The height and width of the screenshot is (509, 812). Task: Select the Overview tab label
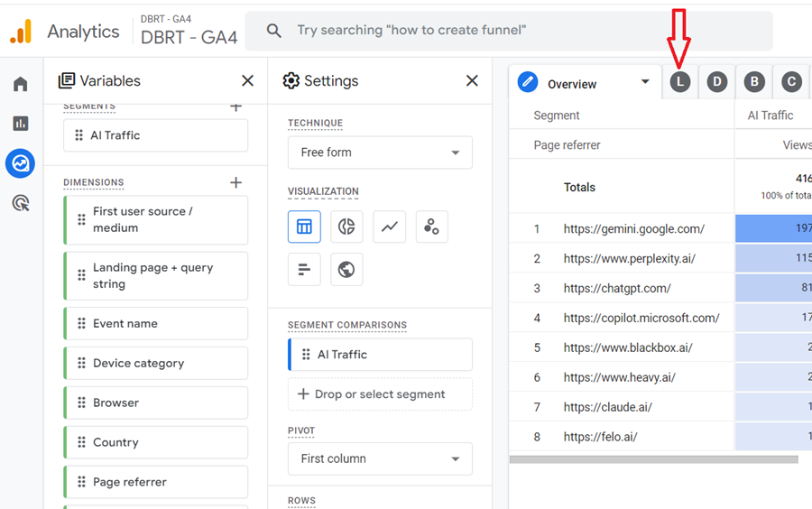(x=572, y=85)
